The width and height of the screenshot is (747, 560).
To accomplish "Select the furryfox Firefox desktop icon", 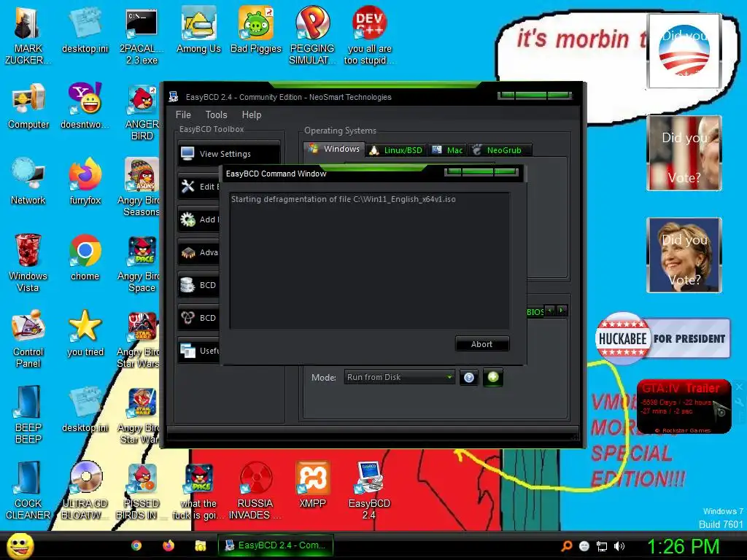I will 85,182.
